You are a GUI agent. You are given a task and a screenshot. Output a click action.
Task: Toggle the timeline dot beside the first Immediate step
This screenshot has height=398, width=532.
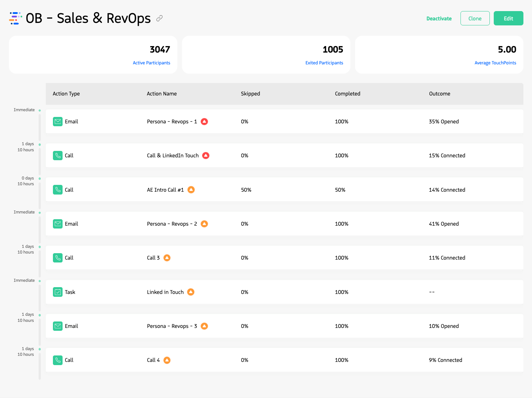(40, 110)
